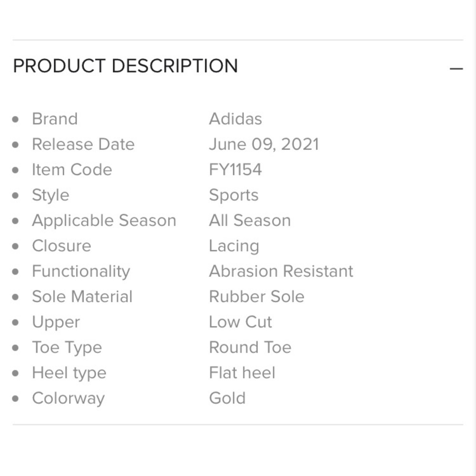Click the Round Toe value
This screenshot has height=476, width=476.
click(x=250, y=347)
